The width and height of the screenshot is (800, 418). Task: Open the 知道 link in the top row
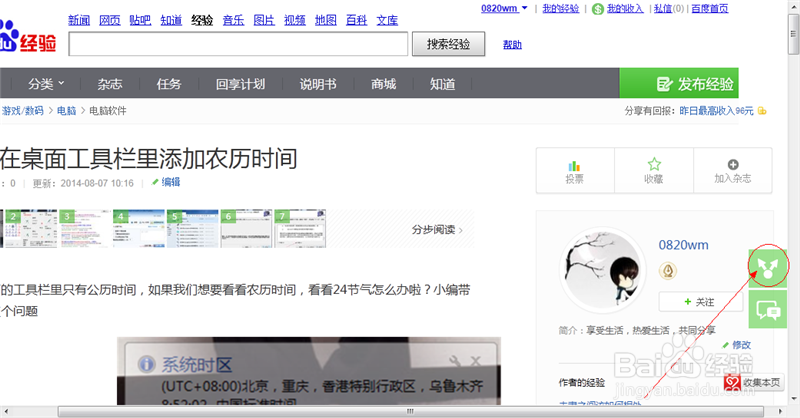[171, 20]
